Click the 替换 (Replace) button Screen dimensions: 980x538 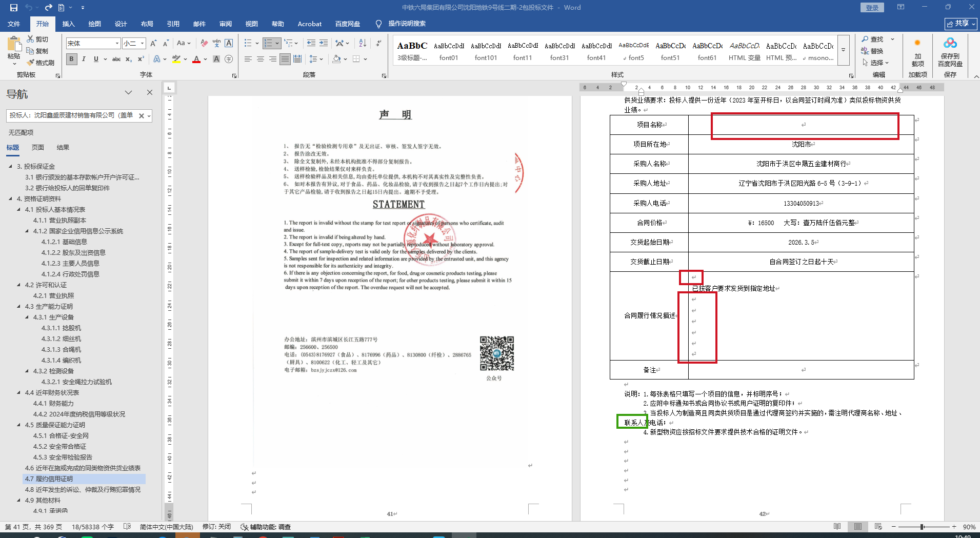click(872, 51)
